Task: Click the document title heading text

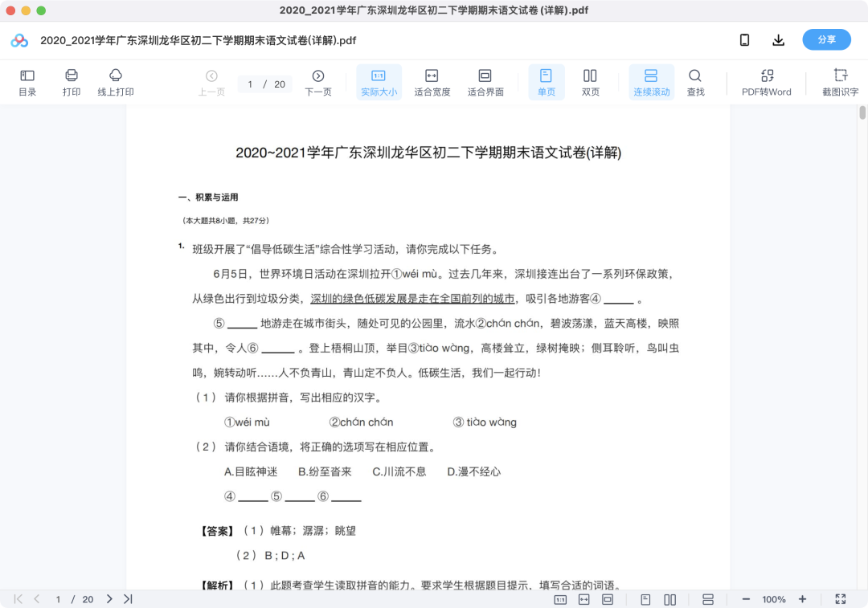Action: (x=428, y=153)
